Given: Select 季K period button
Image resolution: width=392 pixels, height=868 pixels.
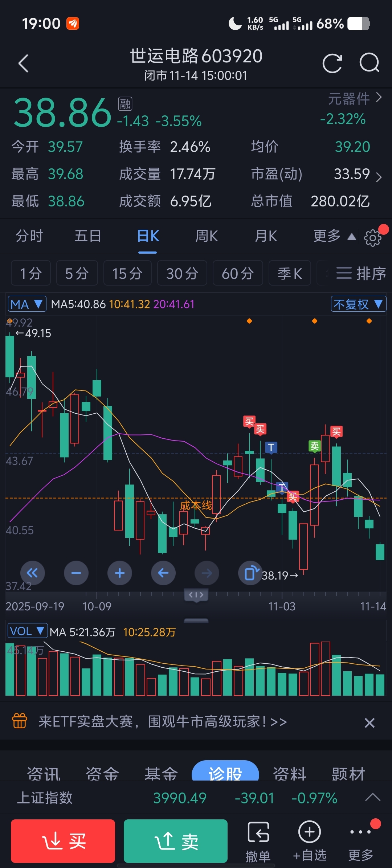Looking at the screenshot, I should point(290,273).
